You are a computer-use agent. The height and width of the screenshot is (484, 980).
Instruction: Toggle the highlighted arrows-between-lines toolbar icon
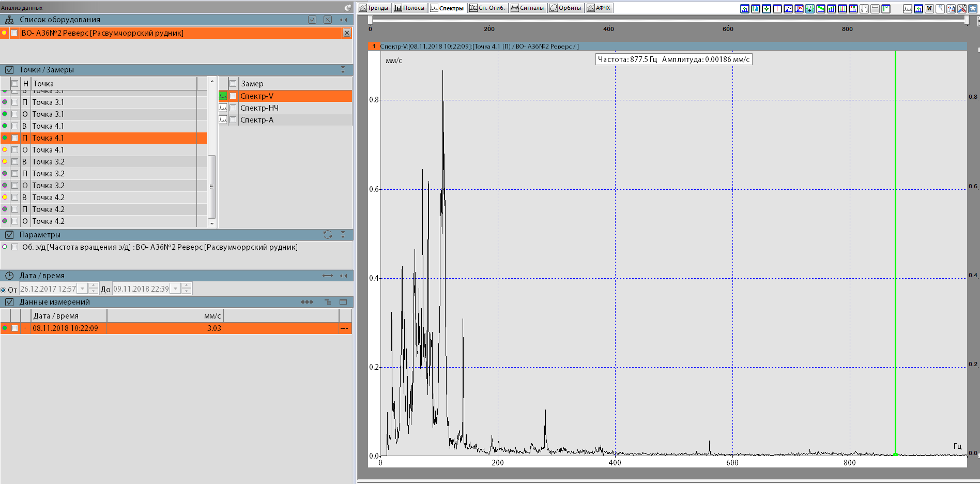pos(810,8)
